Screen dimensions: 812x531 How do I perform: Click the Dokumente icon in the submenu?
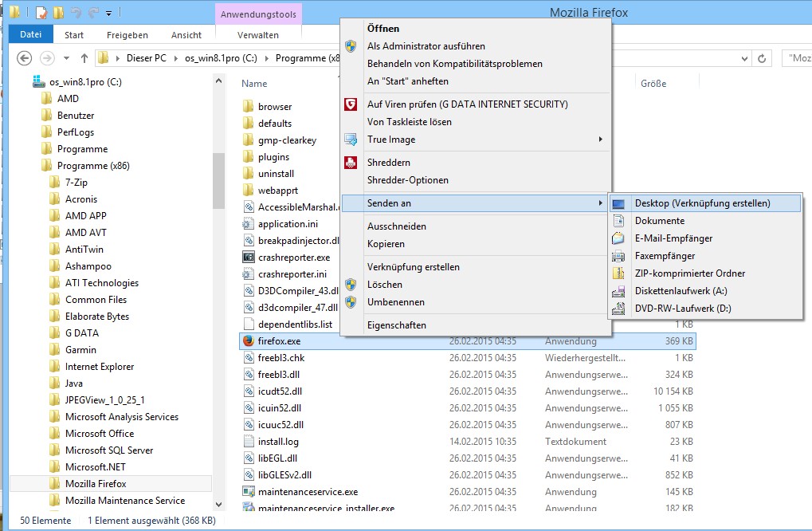pos(618,221)
